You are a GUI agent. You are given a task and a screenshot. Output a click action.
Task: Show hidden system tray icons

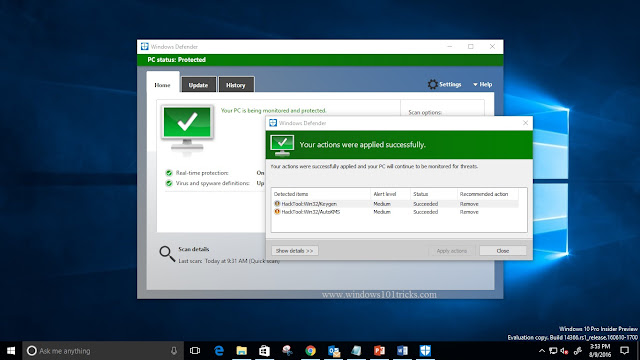click(542, 351)
